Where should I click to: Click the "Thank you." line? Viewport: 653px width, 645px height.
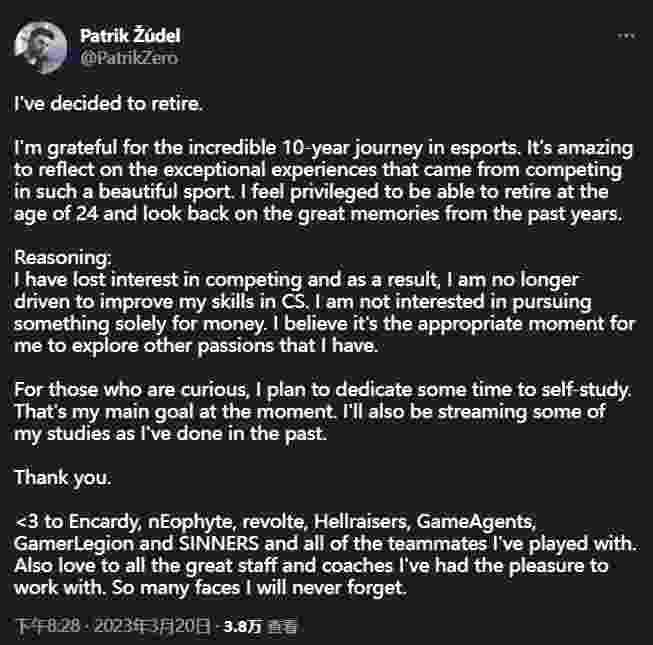63,478
